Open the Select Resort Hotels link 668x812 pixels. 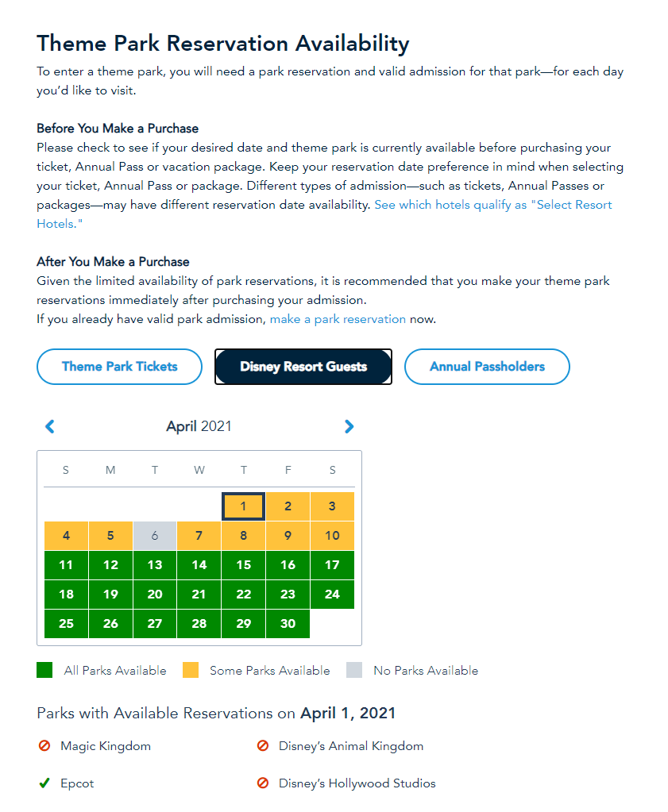pyautogui.click(x=492, y=205)
